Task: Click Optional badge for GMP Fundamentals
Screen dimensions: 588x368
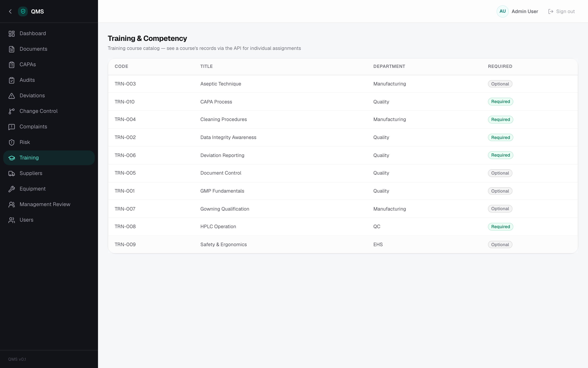Action: click(500, 191)
